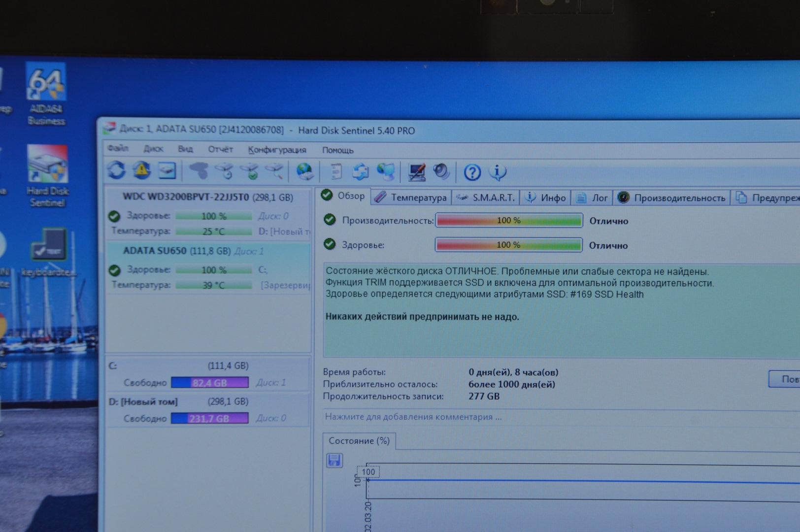Viewport: 800px width, 532px height.
Task: Click the Здоровье 100 % bar in overview
Action: coord(509,245)
